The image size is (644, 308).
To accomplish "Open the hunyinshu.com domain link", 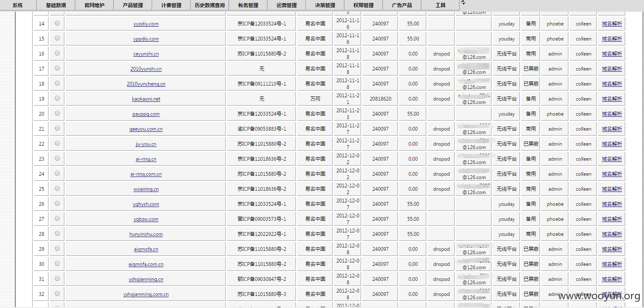I will (x=146, y=234).
